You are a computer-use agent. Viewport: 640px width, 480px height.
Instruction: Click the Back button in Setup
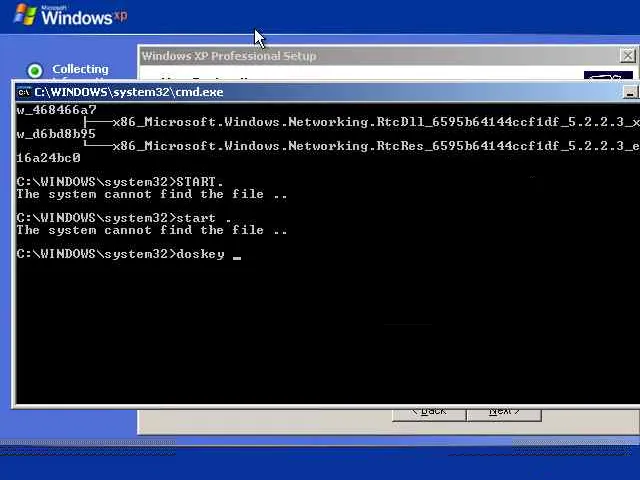click(429, 413)
